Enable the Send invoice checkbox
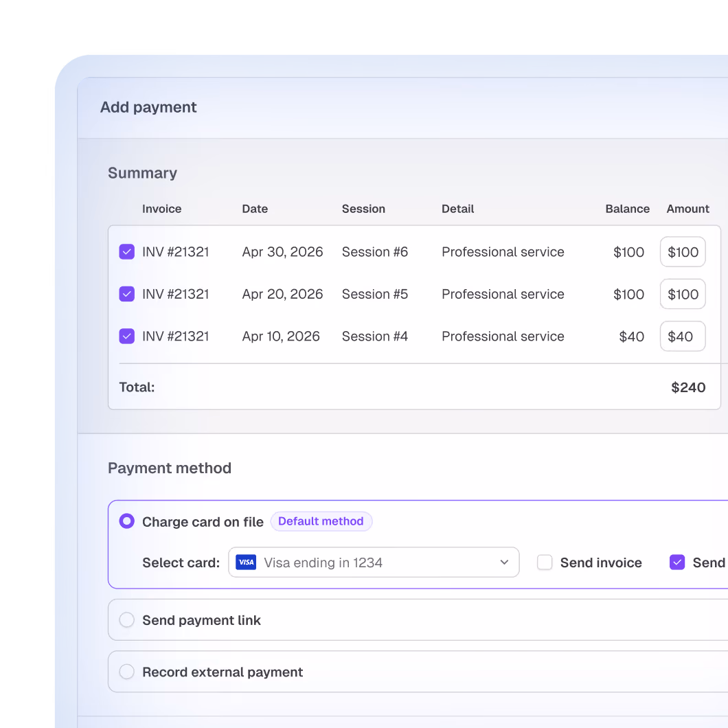728x728 pixels. pyautogui.click(x=545, y=562)
